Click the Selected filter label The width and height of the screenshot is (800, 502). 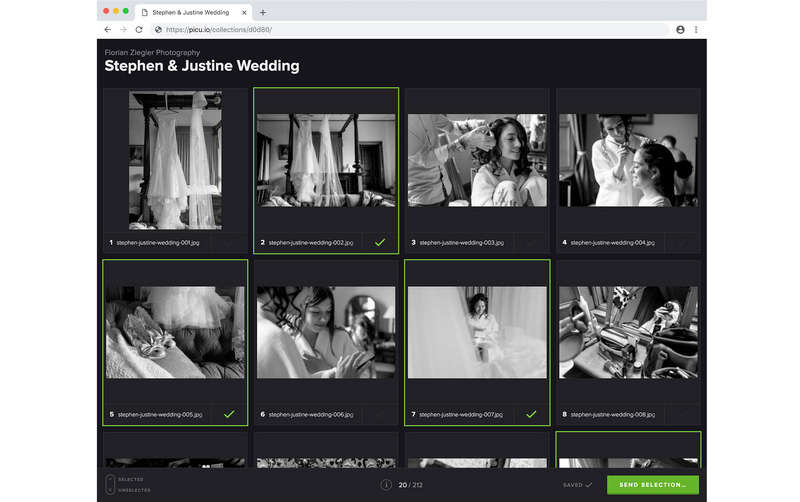(x=131, y=480)
